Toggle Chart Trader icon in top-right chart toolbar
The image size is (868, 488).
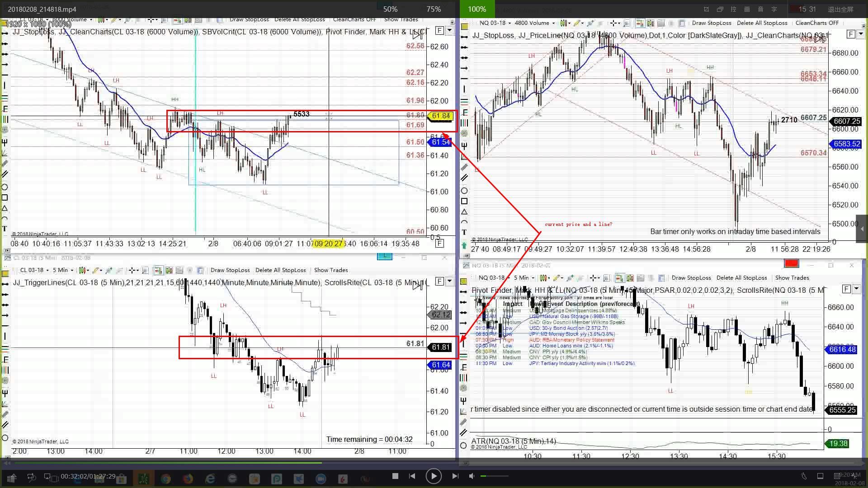pyautogui.click(x=640, y=23)
